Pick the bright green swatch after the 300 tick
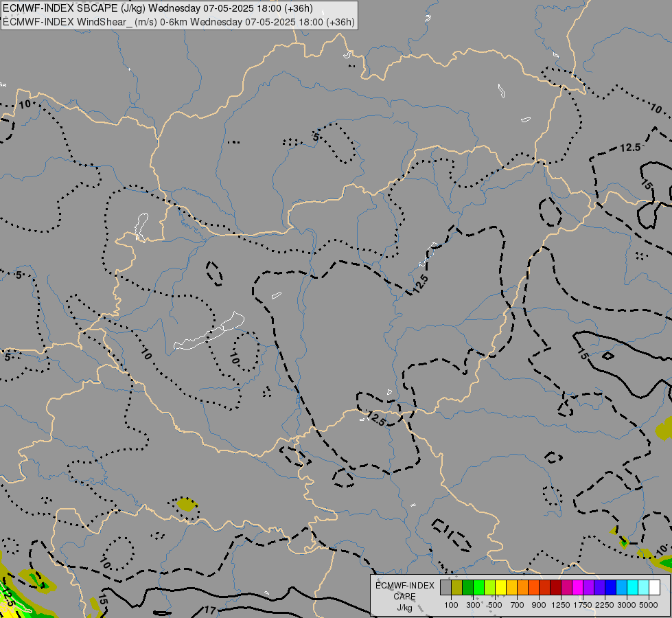The image size is (672, 618). point(478,587)
